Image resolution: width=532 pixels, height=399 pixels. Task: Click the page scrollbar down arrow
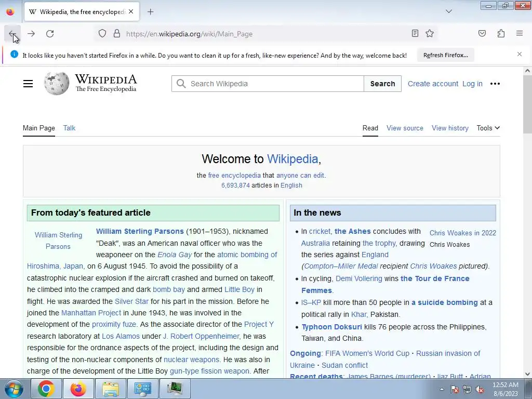(x=527, y=374)
